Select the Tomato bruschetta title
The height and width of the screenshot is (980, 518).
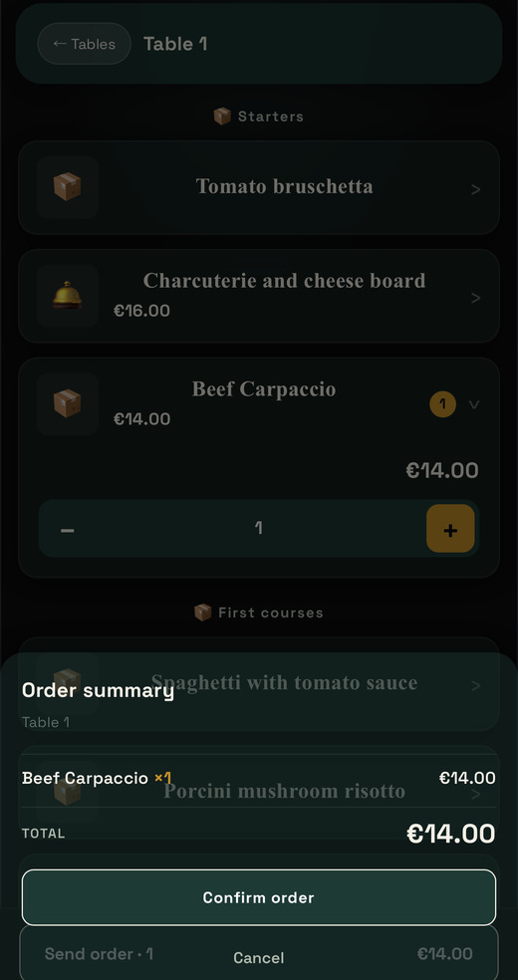tap(284, 186)
